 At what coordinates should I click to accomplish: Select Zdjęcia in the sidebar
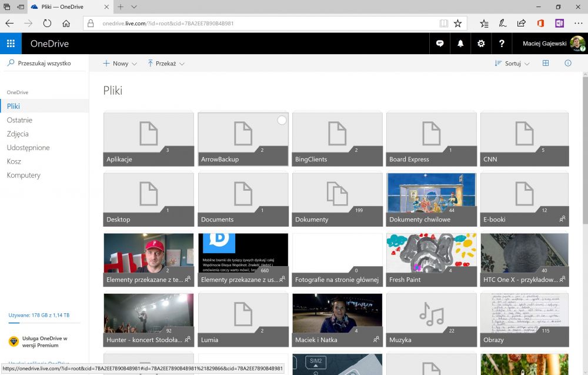(x=44, y=134)
